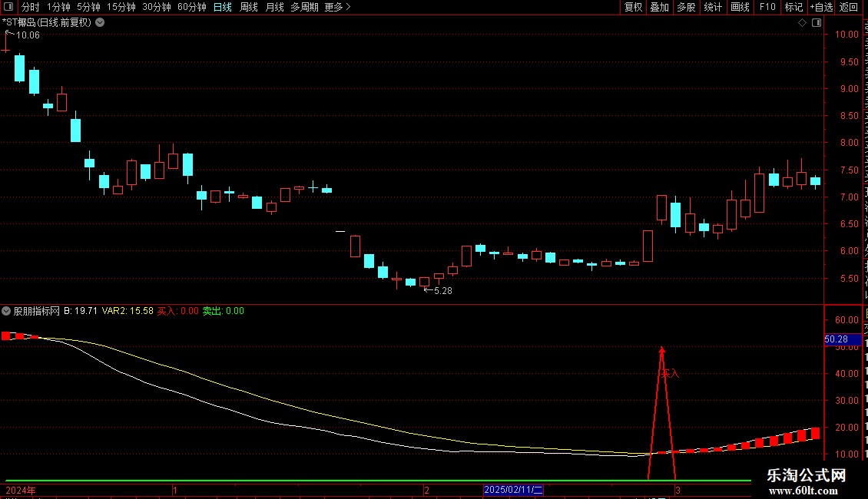
Task: Activate the 画线 drawing tools
Action: coord(740,7)
